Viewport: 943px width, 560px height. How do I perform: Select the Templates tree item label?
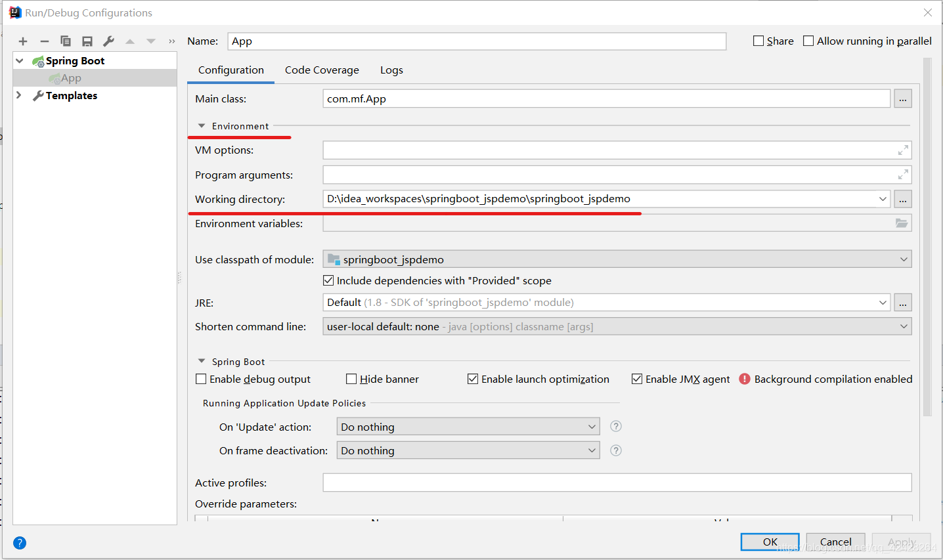[x=72, y=96]
